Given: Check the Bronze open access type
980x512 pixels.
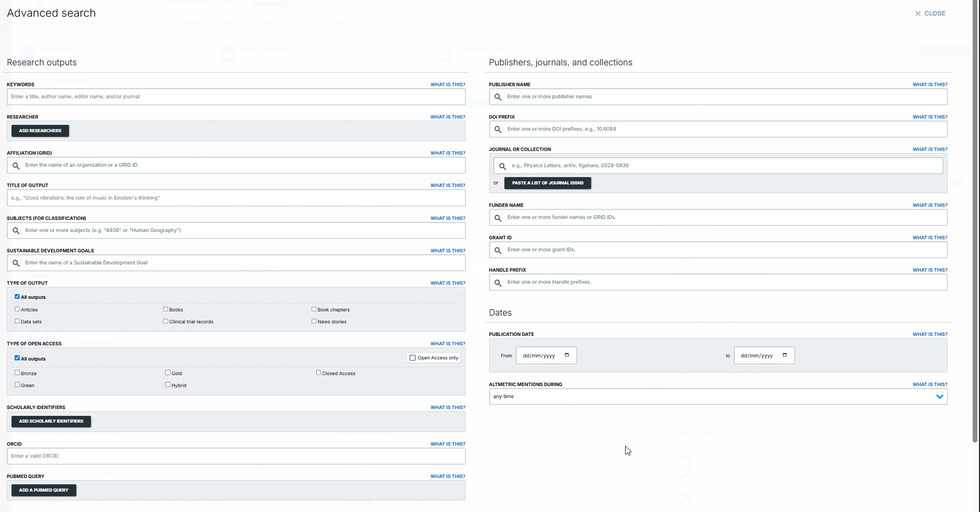Looking at the screenshot, I should [x=17, y=373].
